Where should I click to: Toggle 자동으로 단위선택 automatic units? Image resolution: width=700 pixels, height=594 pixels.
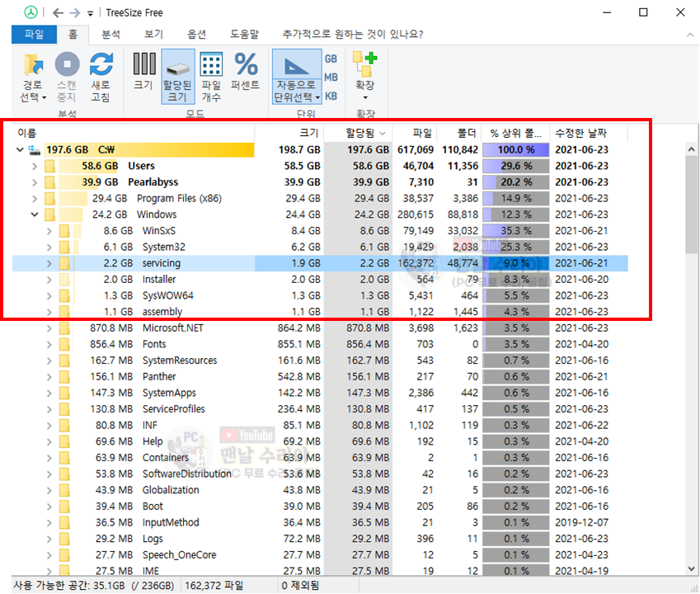point(297,77)
